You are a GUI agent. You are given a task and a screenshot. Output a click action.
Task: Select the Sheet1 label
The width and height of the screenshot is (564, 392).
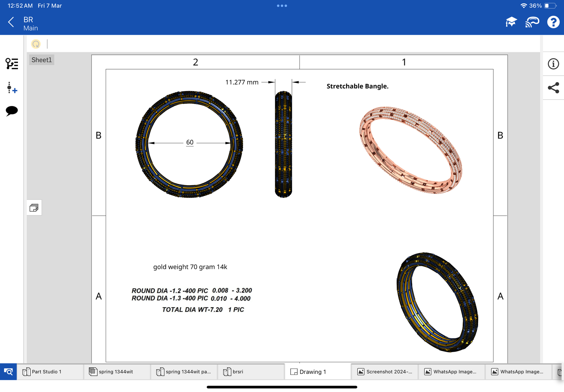click(41, 60)
